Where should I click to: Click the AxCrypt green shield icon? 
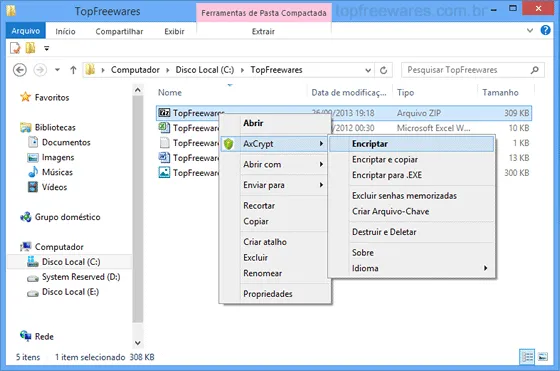229,144
